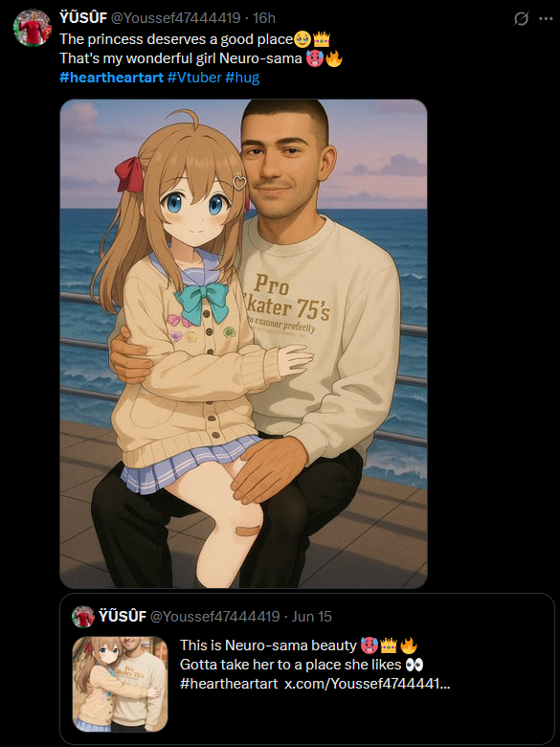This screenshot has width=560, height=747.
Task: Open the #heartheartart hashtag in main tweet
Action: tap(111, 78)
